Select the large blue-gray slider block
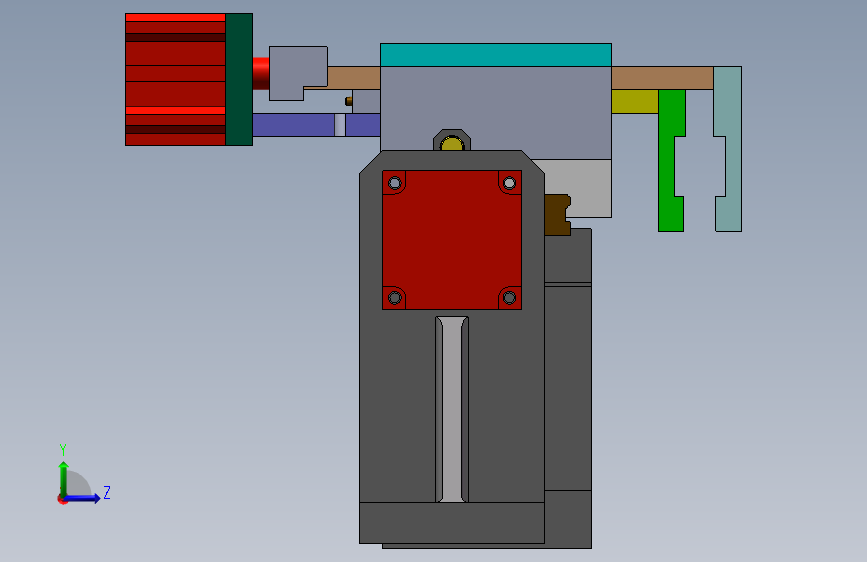The width and height of the screenshot is (867, 562). (x=495, y=108)
